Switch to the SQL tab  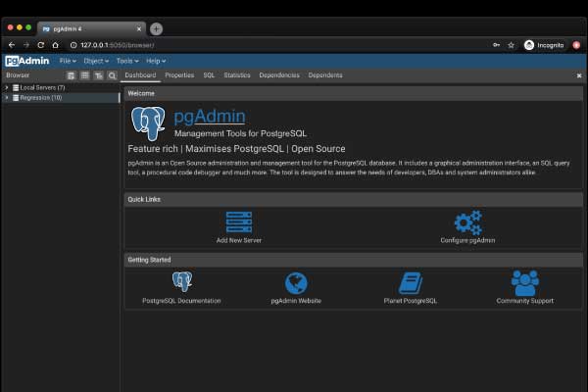click(209, 75)
